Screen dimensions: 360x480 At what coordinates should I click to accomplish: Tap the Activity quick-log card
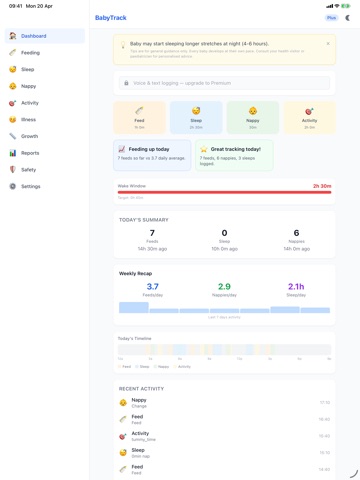309,118
